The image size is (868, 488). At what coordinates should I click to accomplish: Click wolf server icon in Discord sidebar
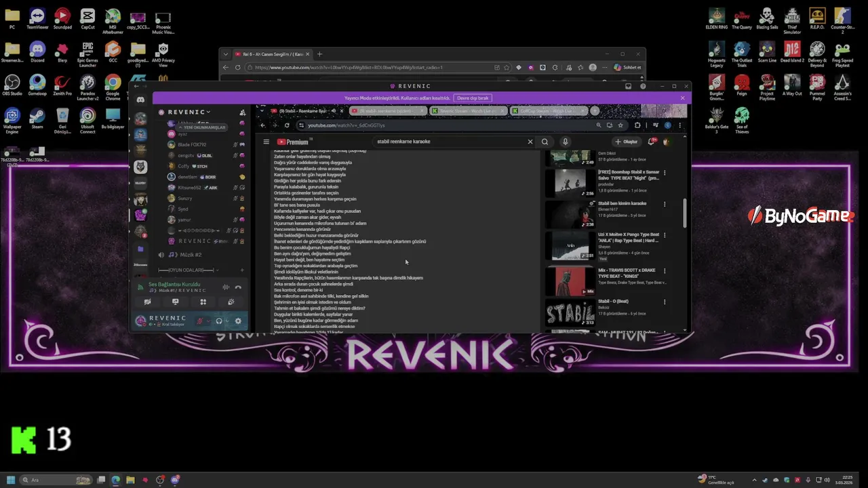pyautogui.click(x=140, y=167)
